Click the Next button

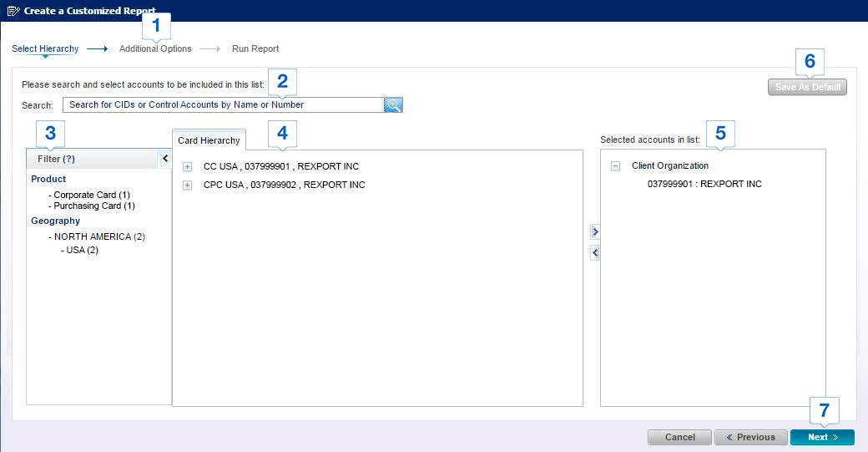tap(822, 437)
